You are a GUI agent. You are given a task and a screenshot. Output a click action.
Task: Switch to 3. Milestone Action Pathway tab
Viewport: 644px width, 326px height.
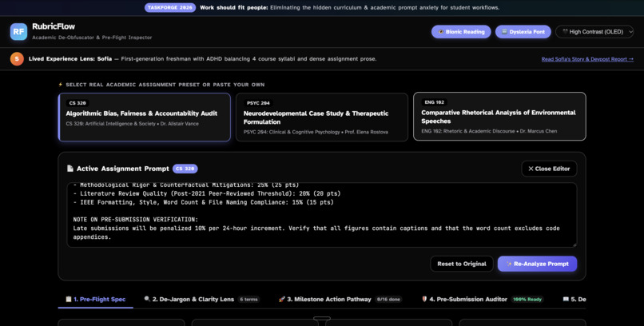(x=340, y=300)
